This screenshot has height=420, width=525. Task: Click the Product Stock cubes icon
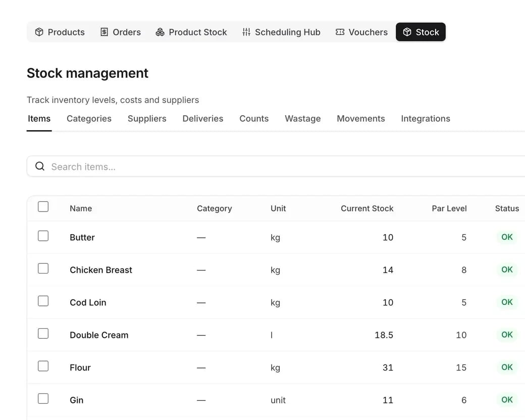click(160, 32)
